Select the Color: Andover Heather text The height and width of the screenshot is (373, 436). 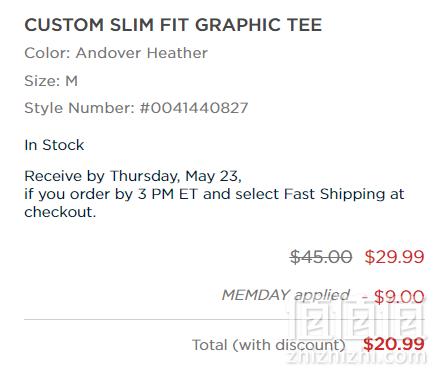click(x=116, y=53)
